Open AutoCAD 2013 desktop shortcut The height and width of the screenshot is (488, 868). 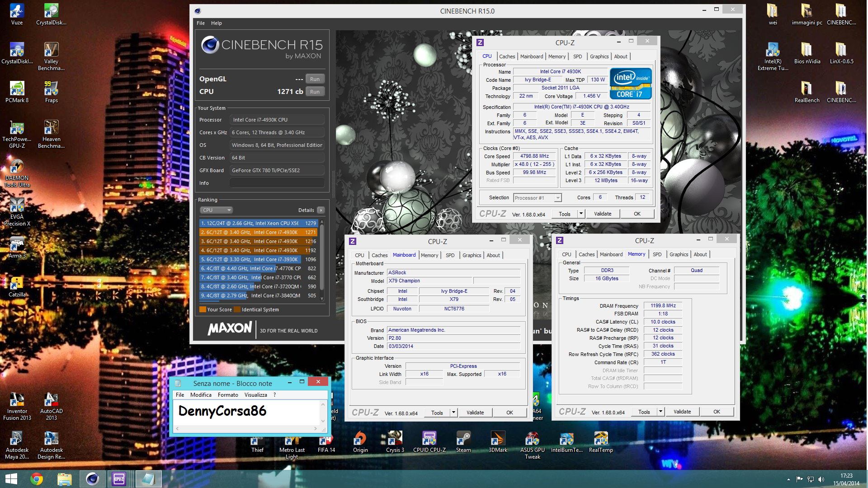click(51, 406)
